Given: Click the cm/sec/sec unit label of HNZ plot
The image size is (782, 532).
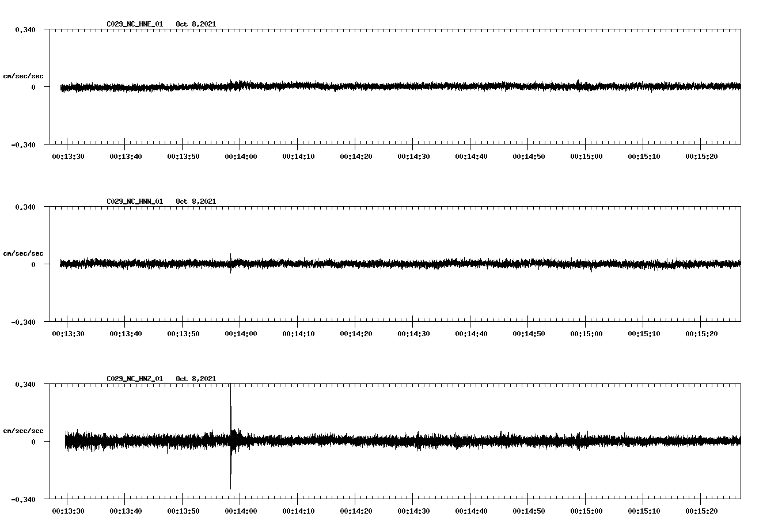Looking at the screenshot, I should coord(23,431).
